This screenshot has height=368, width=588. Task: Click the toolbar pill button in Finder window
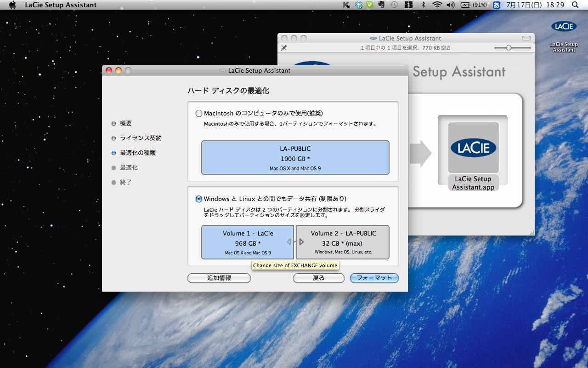(x=526, y=38)
